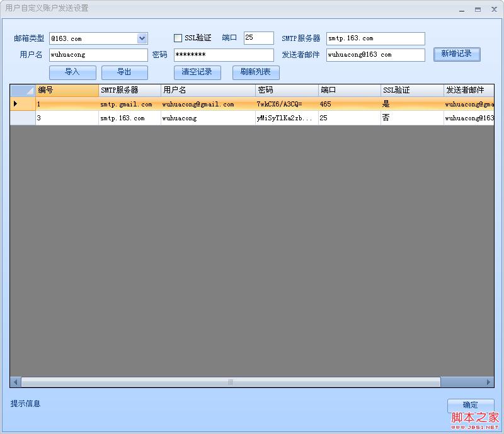The width and height of the screenshot is (504, 434).
Task: Click the 清空记录 button
Action: click(x=197, y=72)
